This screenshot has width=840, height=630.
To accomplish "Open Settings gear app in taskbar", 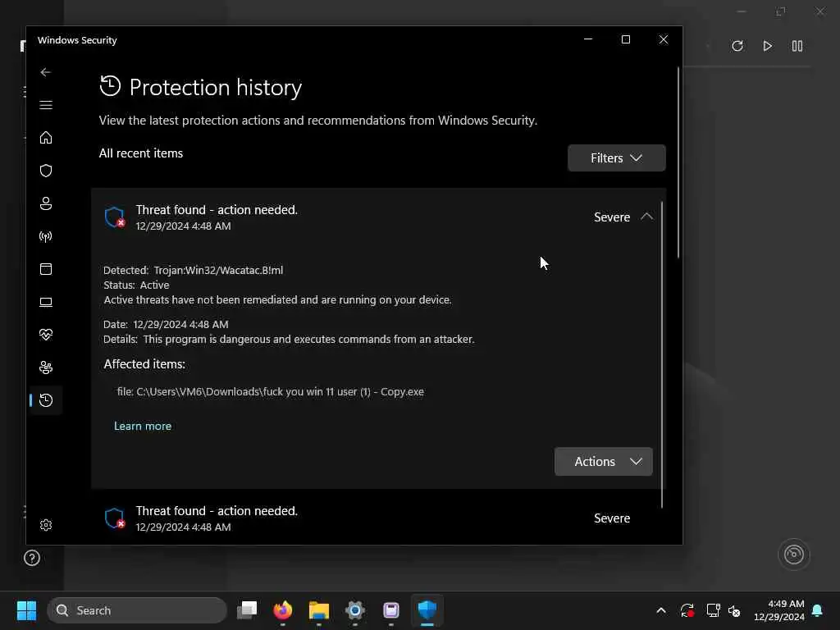I will [x=354, y=610].
